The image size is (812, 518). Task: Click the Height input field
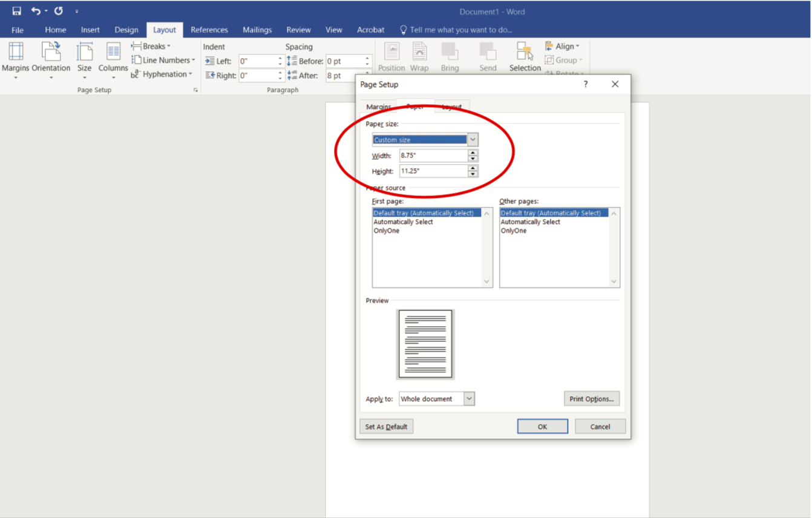[433, 171]
